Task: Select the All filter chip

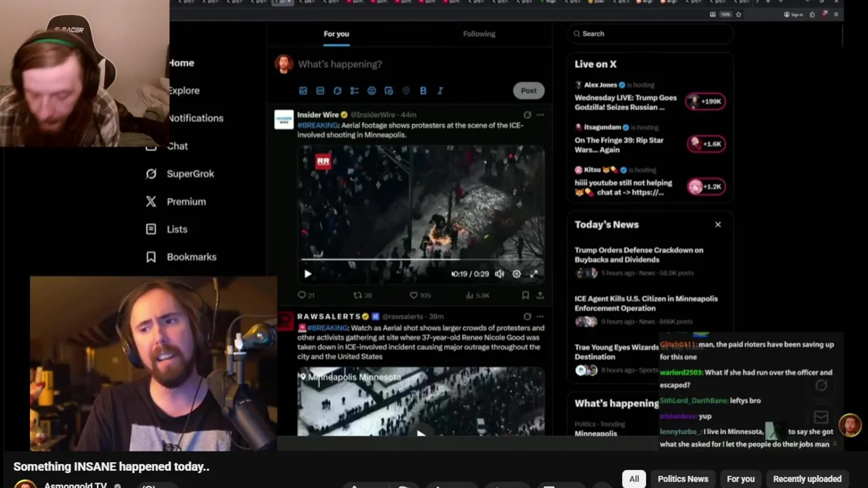Action: click(634, 479)
